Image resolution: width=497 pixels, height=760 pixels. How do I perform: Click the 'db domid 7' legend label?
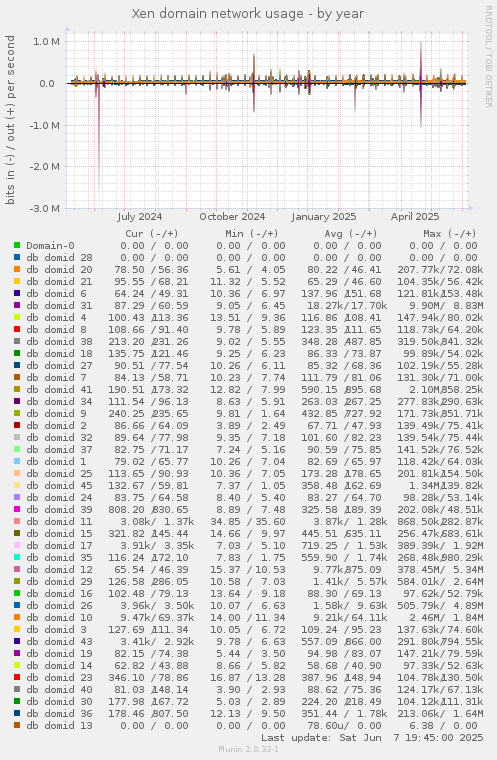pyautogui.click(x=56, y=378)
